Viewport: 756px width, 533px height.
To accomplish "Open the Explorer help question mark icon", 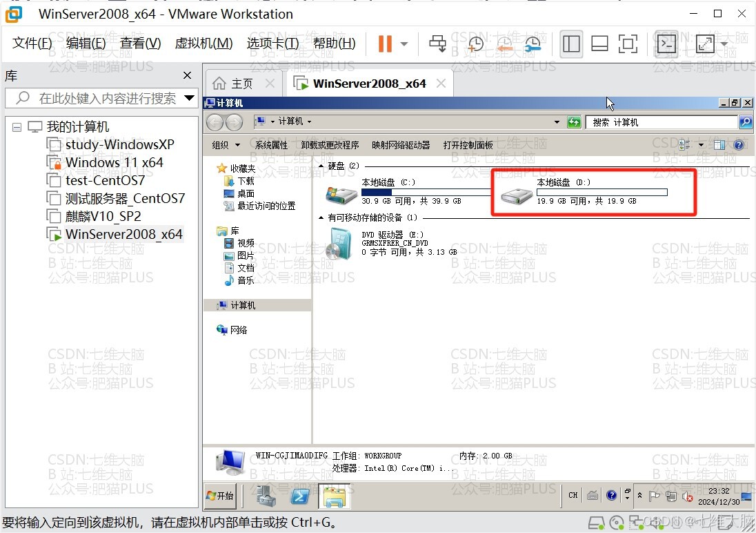I will coord(738,145).
